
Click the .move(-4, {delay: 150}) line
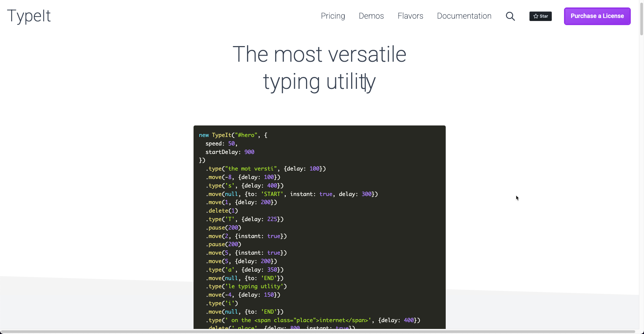click(243, 295)
